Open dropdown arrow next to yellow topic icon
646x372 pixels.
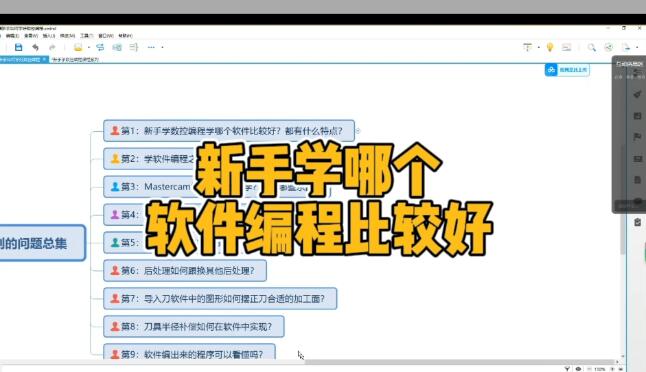coord(89,47)
